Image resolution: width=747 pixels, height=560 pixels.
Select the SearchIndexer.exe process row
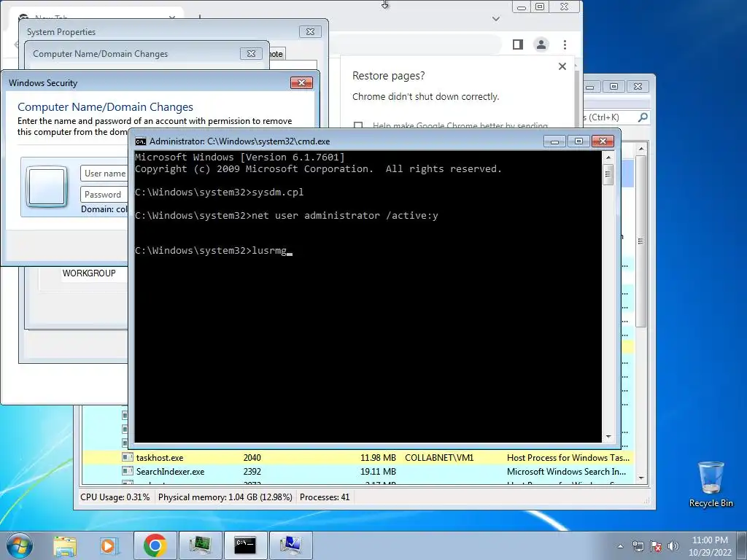[356, 472]
